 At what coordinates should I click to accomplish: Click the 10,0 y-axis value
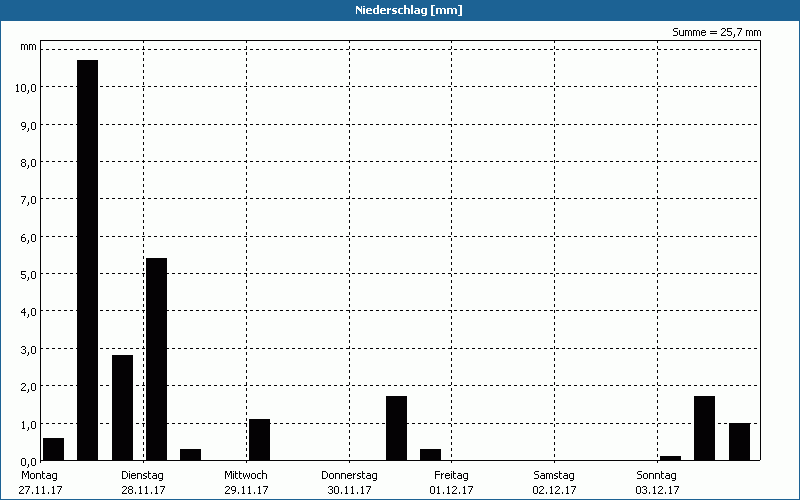pyautogui.click(x=26, y=88)
